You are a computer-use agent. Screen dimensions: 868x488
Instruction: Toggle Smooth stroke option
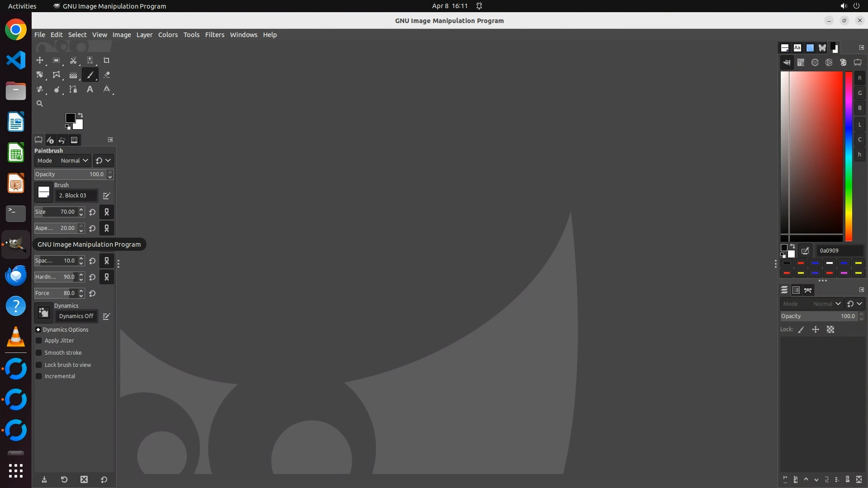click(x=39, y=353)
